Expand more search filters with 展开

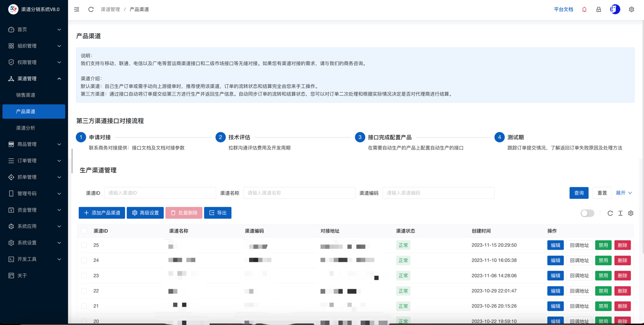[623, 193]
